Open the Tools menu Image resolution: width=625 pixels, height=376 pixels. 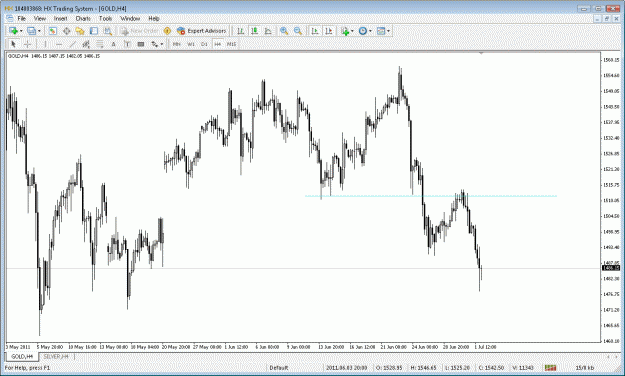(x=105, y=18)
